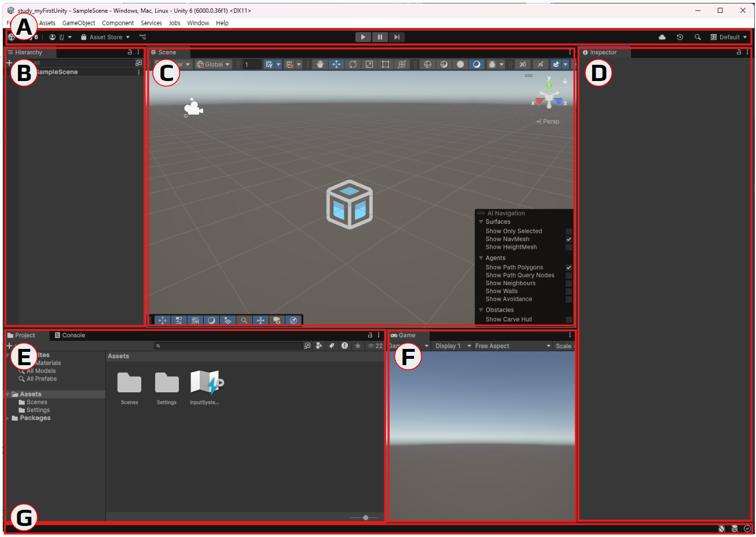Open the GameObject menu

(x=79, y=23)
